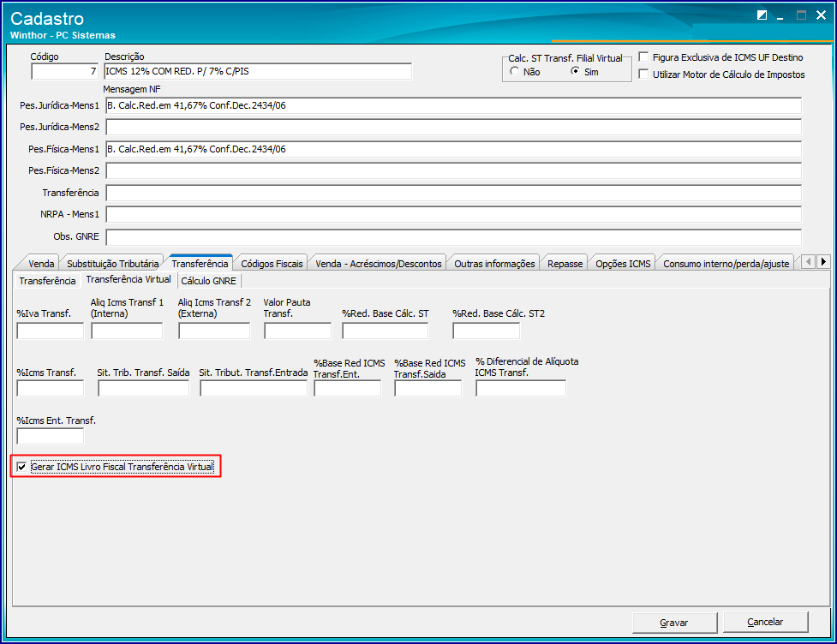Open Consumo interno/perda/ajuste tab
The height and width of the screenshot is (644, 837).
[x=726, y=264]
